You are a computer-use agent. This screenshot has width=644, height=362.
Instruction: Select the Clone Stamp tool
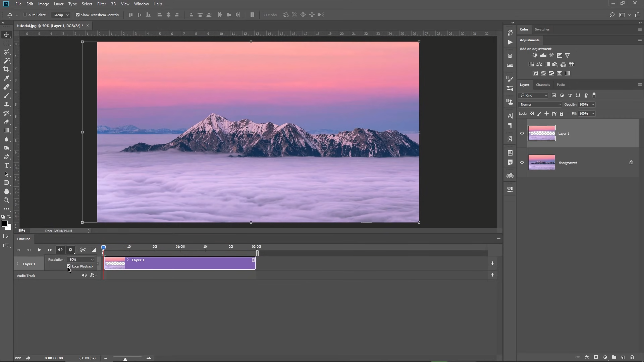click(x=6, y=104)
